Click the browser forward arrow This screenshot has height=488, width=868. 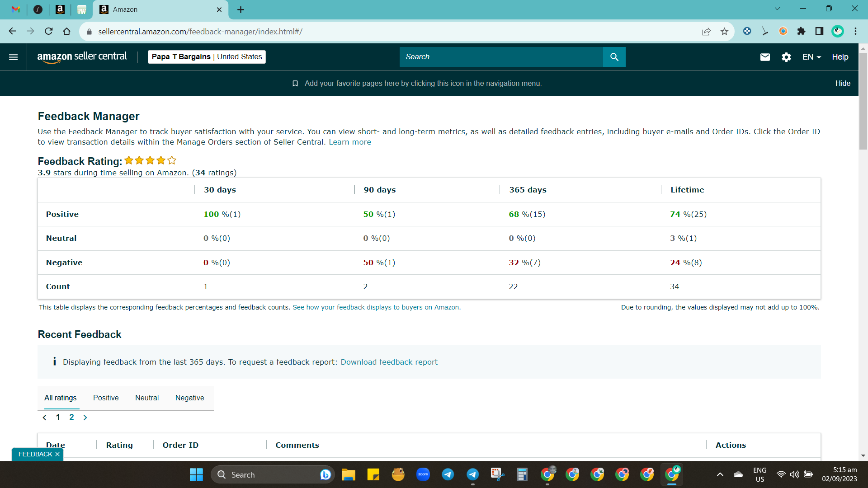coord(30,31)
